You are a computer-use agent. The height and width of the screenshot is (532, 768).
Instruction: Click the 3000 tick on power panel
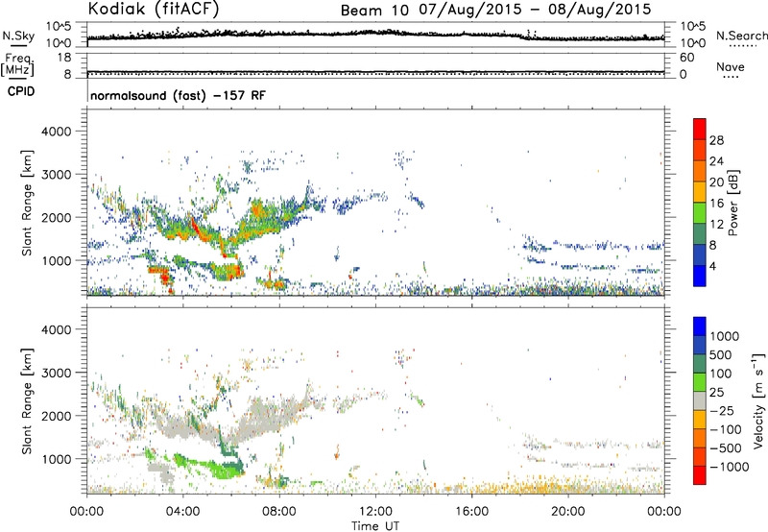coord(56,175)
